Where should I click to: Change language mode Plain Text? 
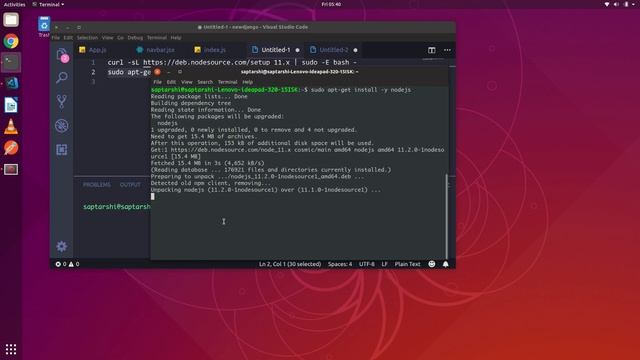407,264
